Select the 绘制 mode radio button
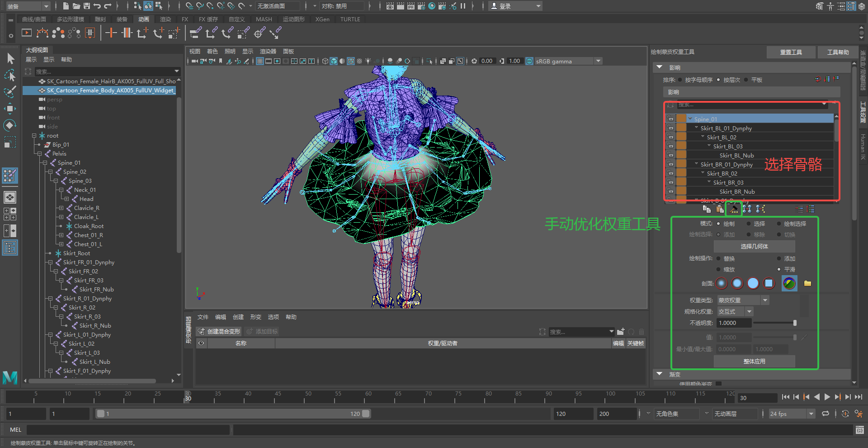Viewport: 868px width, 448px height. point(718,224)
